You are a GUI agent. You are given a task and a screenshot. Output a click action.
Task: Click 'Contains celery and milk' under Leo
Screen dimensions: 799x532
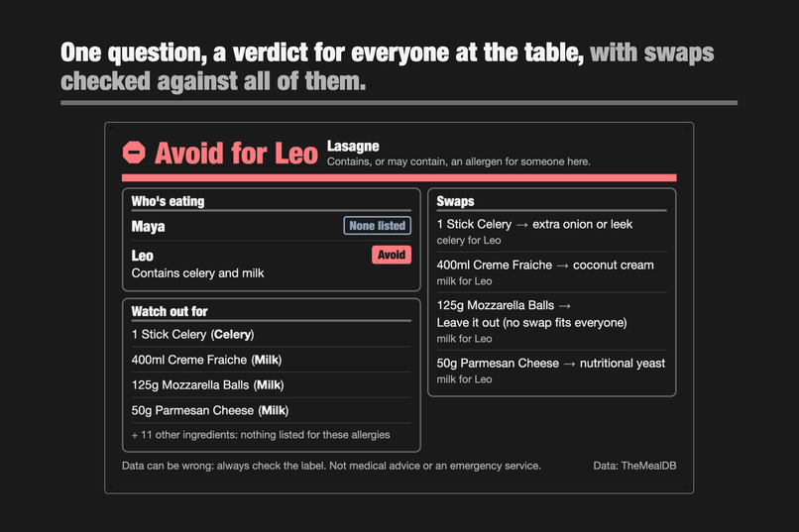click(197, 273)
